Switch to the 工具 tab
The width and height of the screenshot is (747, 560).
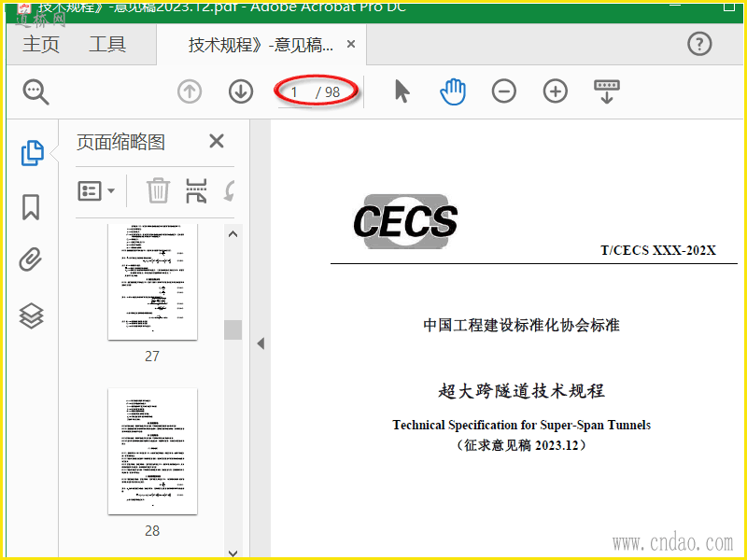click(x=107, y=44)
